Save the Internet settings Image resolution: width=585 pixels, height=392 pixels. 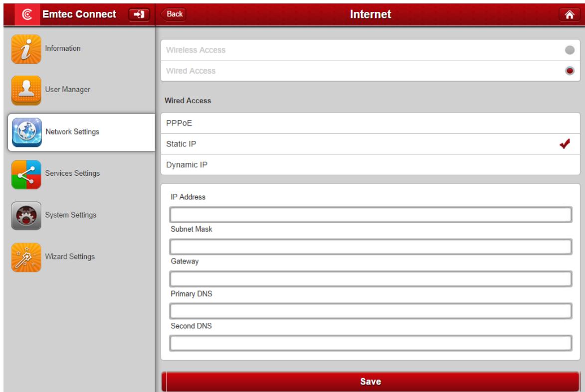tap(370, 382)
